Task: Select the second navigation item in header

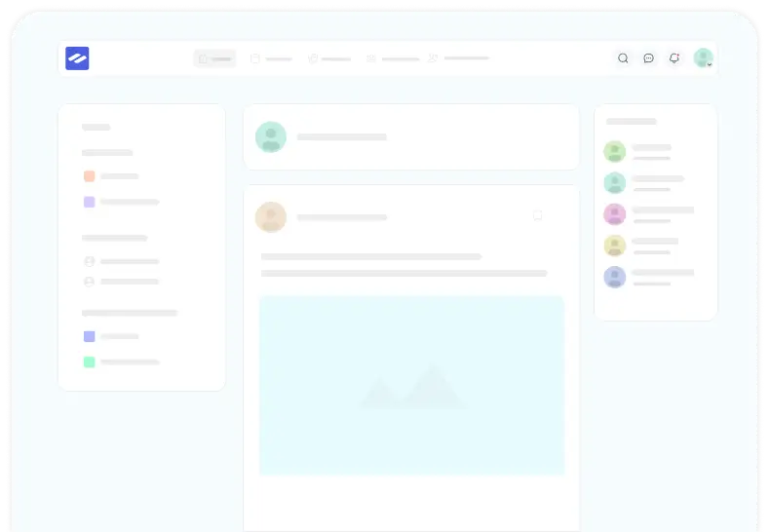Action: tap(271, 58)
